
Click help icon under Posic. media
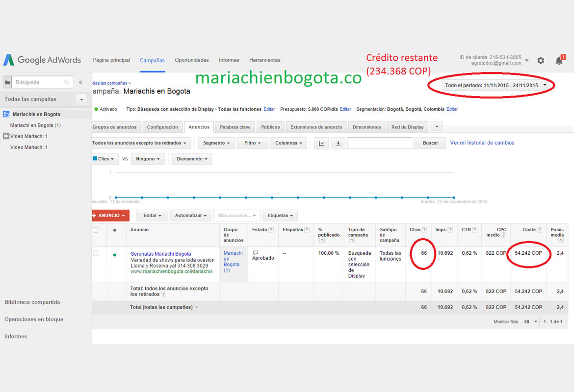click(561, 240)
